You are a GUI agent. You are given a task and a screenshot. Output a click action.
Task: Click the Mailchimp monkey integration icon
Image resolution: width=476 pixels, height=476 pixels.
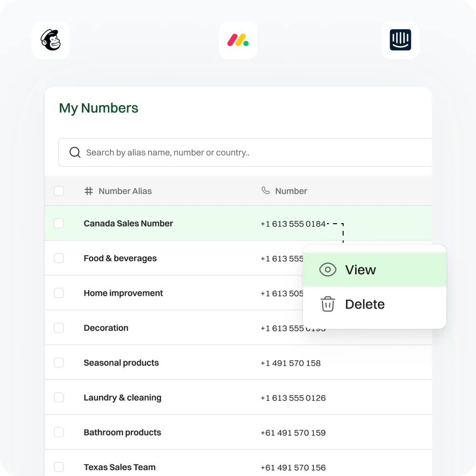pos(51,40)
